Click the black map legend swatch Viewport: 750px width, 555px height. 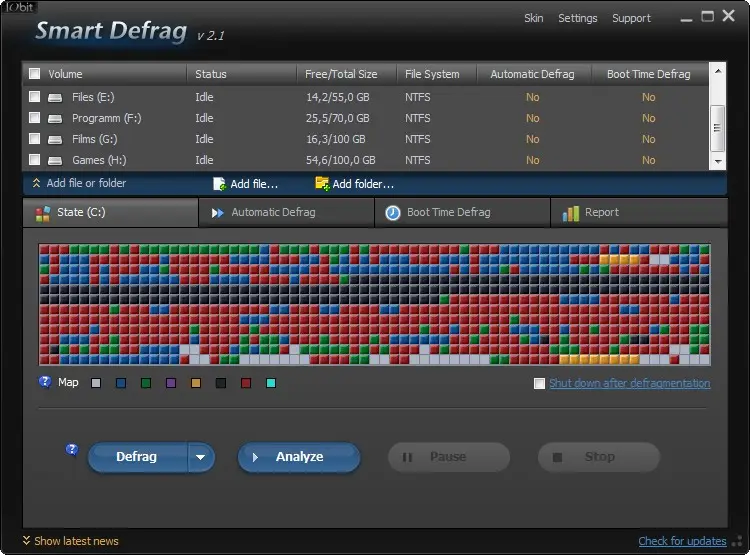click(x=221, y=383)
